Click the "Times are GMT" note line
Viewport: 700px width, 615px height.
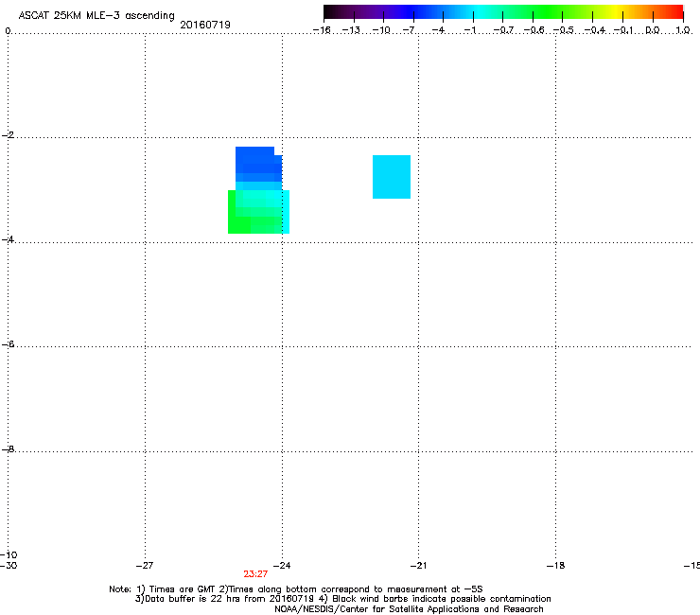[x=296, y=589]
